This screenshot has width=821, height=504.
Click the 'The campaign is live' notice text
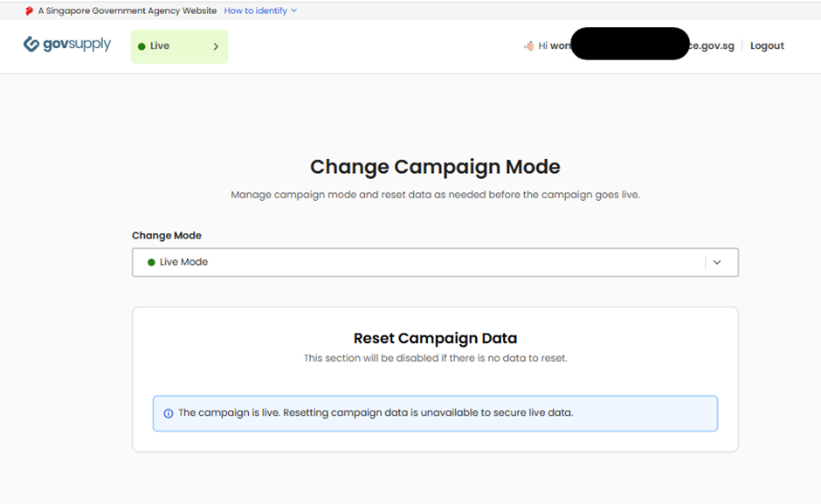coord(376,412)
